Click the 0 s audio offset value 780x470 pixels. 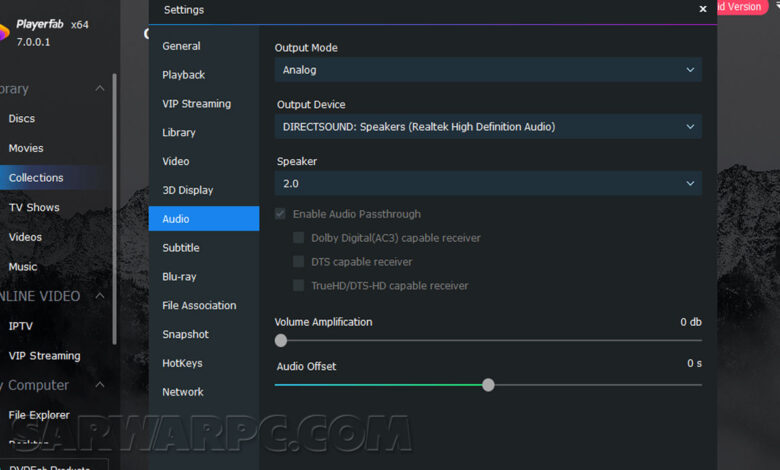point(694,363)
